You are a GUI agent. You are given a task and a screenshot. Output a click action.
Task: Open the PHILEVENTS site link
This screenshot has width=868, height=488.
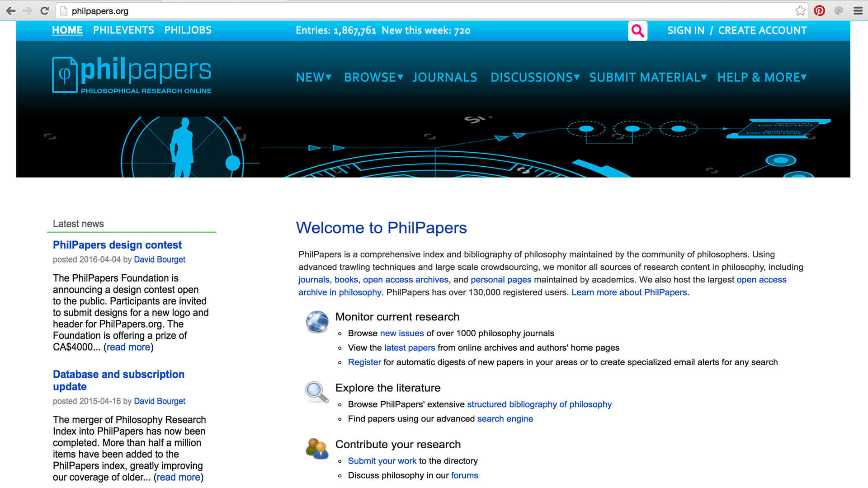(123, 30)
